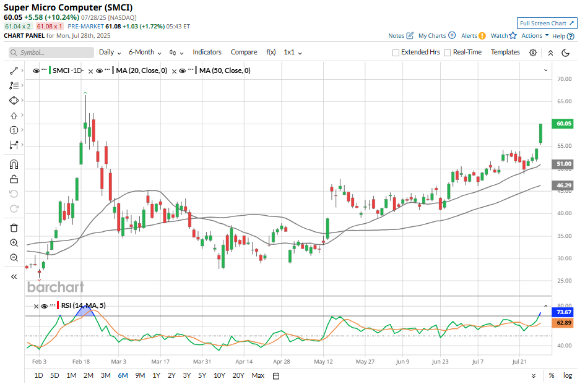This screenshot has height=392, width=585.
Task: Remove the MA (20, Close, 0) indicator
Action: [90, 71]
